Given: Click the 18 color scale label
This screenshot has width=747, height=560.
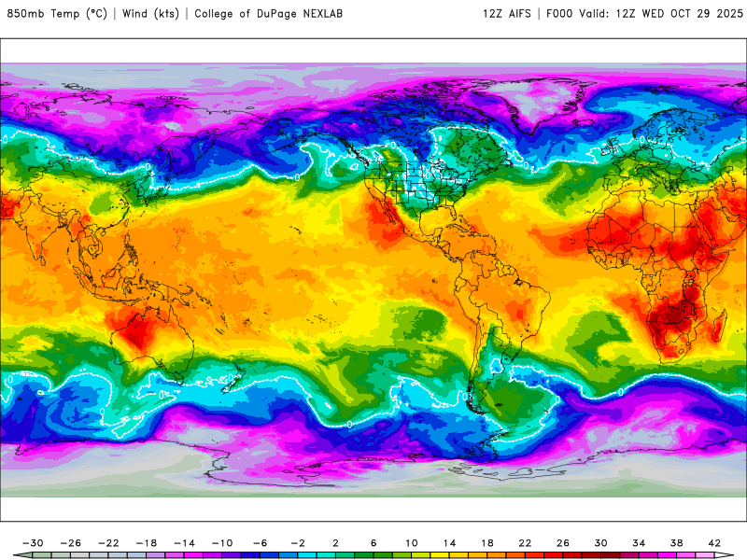Looking at the screenshot, I should pos(487,543).
